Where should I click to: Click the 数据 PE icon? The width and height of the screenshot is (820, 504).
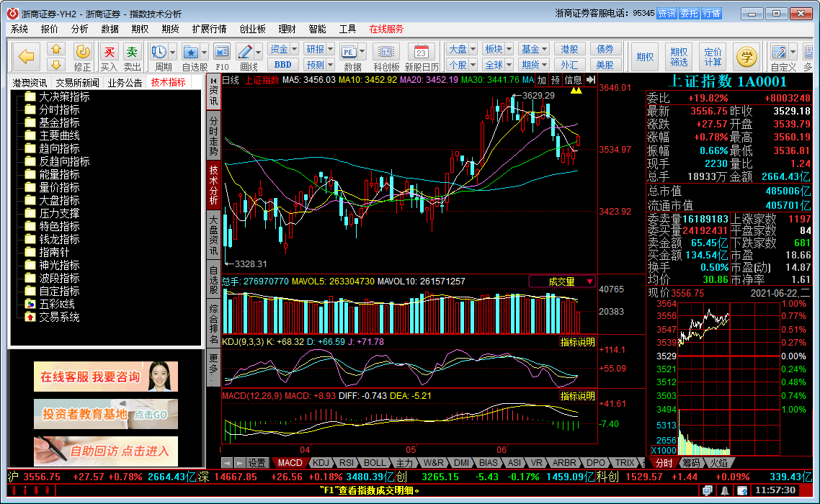coord(349,52)
